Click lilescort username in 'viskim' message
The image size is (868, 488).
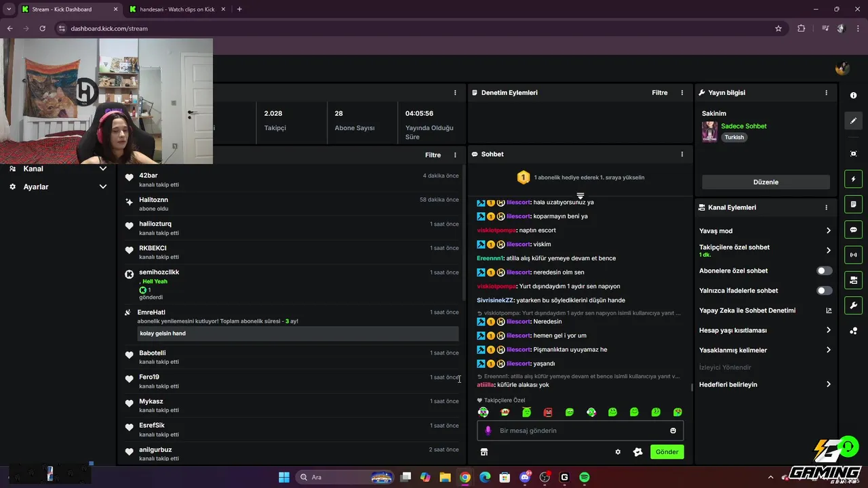pyautogui.click(x=518, y=245)
